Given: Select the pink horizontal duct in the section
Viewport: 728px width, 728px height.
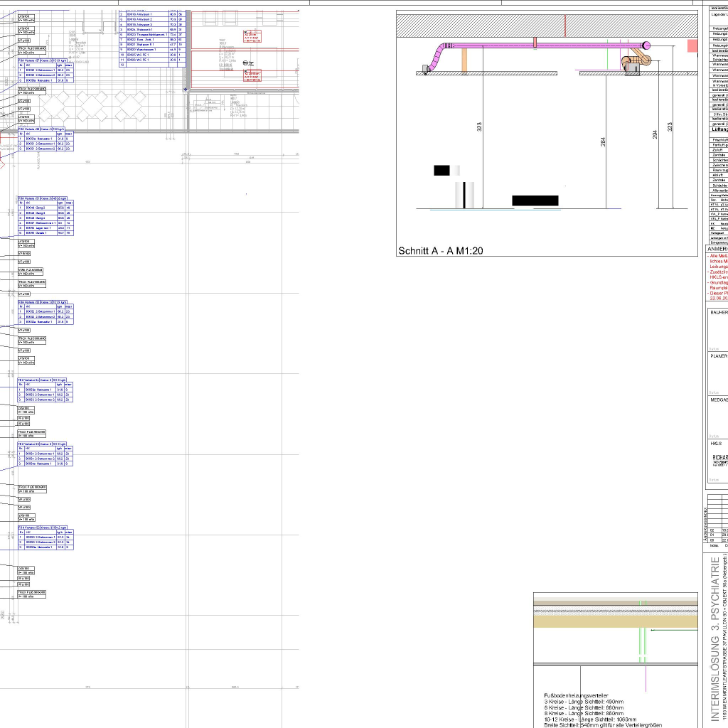Looking at the screenshot, I should coord(540,47).
